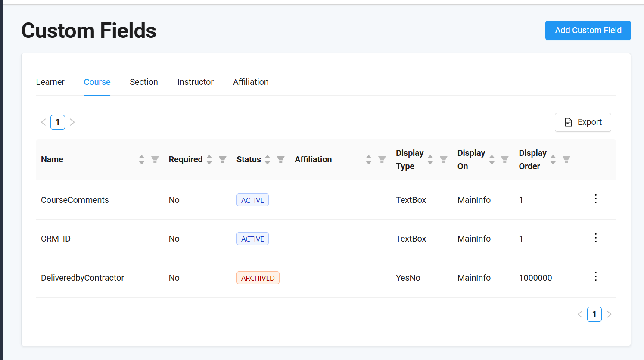The width and height of the screenshot is (644, 360).
Task: Click the Status column filter icon
Action: coord(281,160)
